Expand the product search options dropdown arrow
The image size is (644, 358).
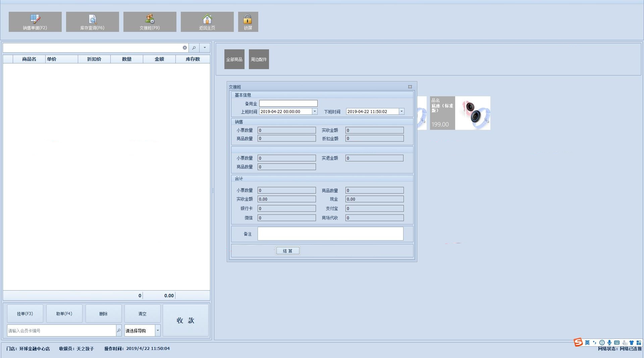[x=205, y=48]
